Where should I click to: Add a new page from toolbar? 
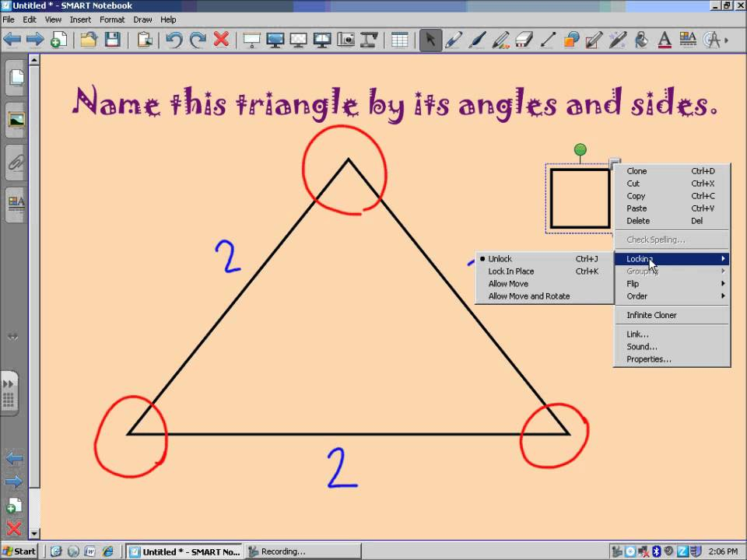tap(58, 40)
